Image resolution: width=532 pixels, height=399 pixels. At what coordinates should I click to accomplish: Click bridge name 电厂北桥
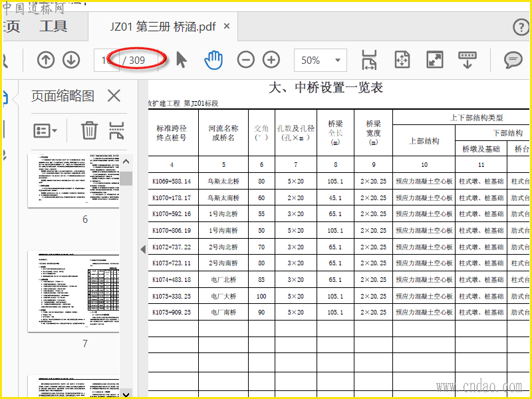[223, 280]
